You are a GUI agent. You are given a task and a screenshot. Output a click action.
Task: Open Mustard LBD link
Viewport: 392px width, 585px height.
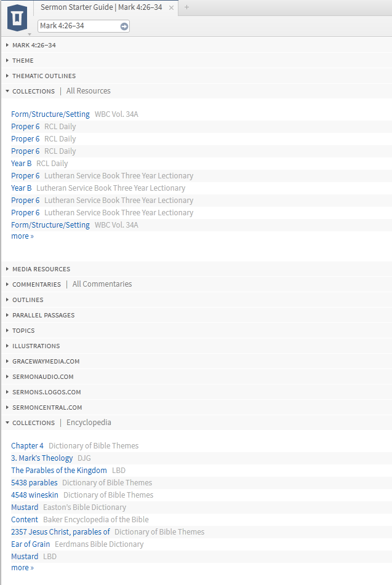pyautogui.click(x=25, y=557)
